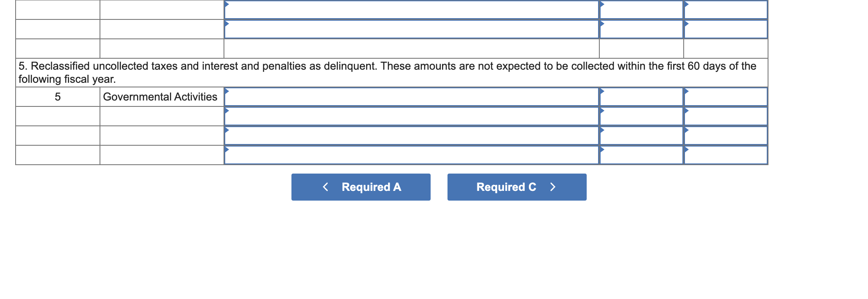Open the account dropdown in the Governmental Activities row
The image size is (868, 299).
[x=226, y=92]
